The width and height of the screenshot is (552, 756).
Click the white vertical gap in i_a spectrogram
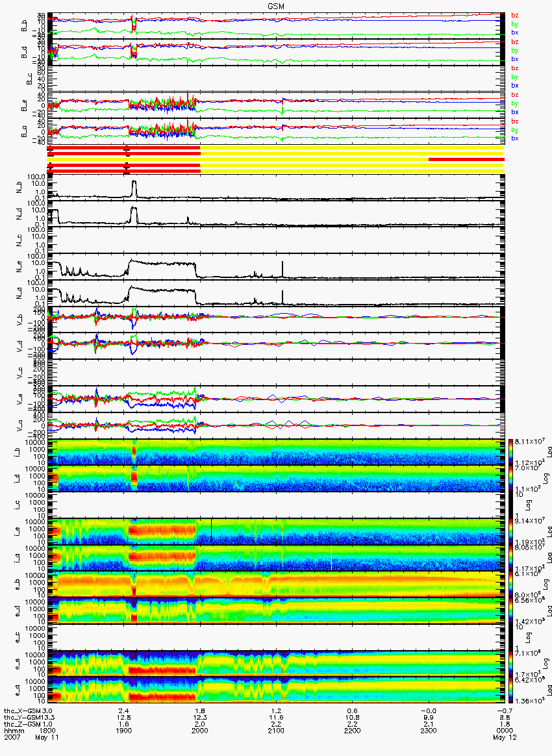click(332, 558)
